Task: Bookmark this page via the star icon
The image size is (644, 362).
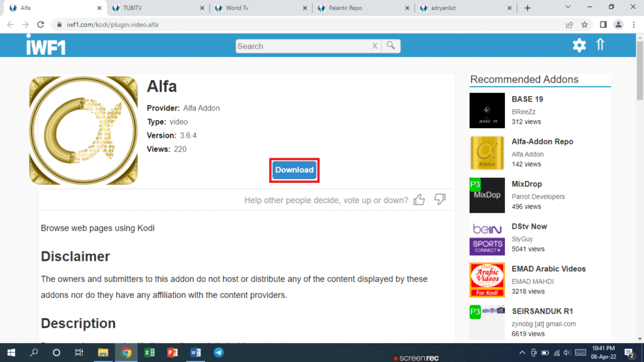Action: tap(585, 23)
